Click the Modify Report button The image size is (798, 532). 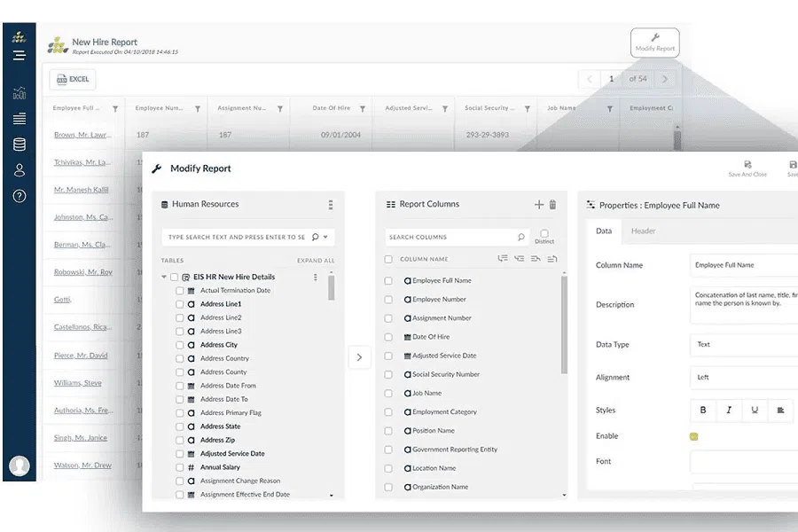[655, 43]
